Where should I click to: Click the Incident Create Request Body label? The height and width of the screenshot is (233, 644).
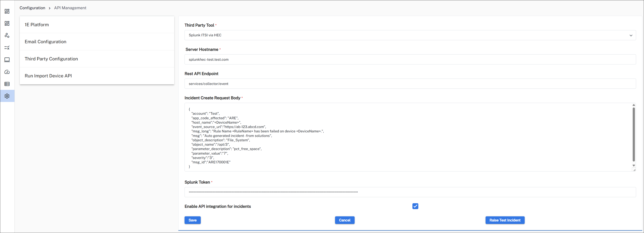[x=212, y=98]
